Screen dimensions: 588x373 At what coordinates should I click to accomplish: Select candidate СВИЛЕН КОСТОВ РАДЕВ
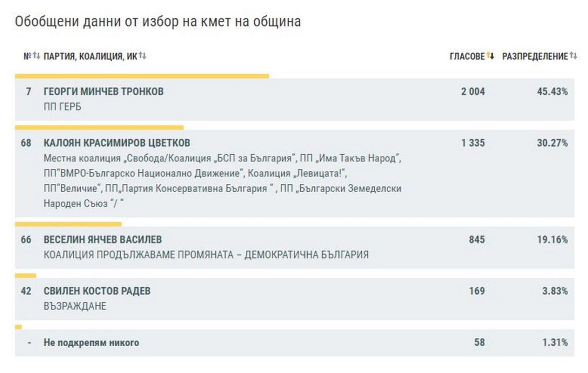click(97, 291)
